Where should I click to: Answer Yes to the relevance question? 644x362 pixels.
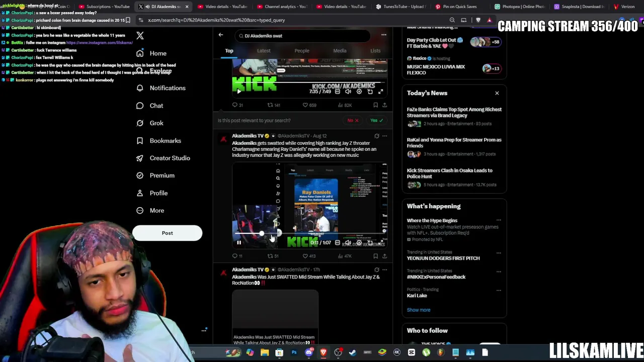coord(377,121)
